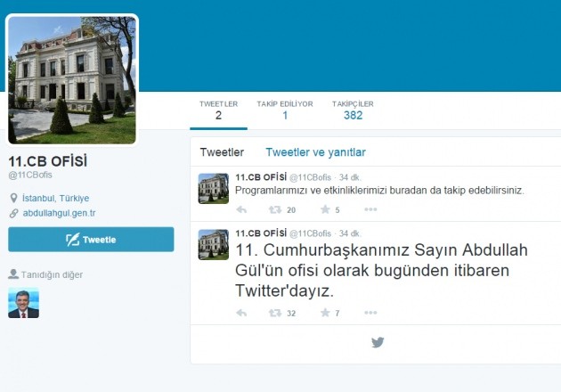Viewport: 561px width, 392px height.
Task: Open more options on first tweet
Action: coord(370,209)
